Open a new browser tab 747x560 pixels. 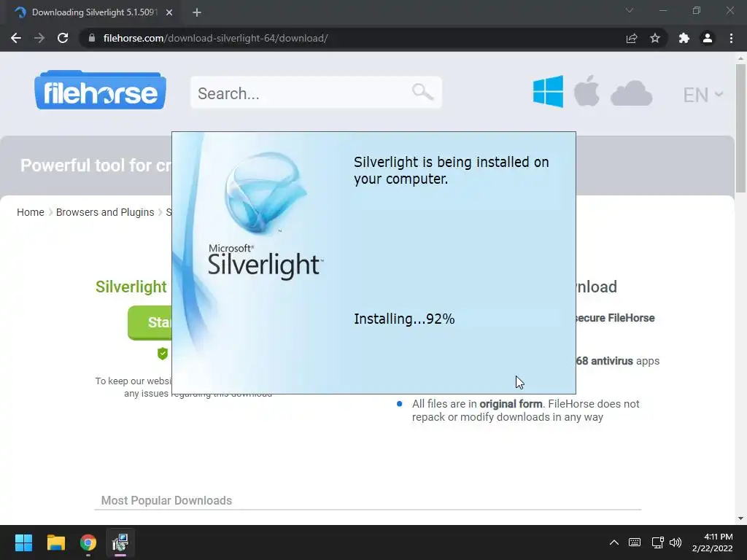[x=197, y=12]
